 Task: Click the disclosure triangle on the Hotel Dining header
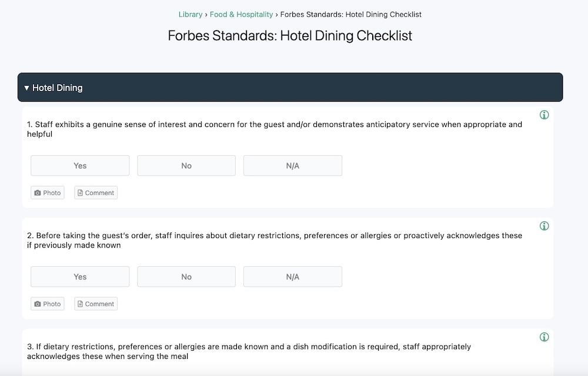pyautogui.click(x=26, y=87)
